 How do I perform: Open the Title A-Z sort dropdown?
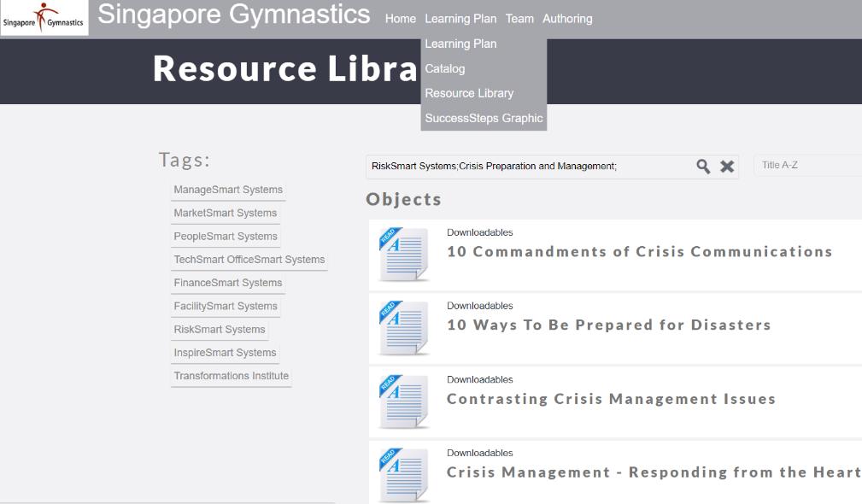807,166
